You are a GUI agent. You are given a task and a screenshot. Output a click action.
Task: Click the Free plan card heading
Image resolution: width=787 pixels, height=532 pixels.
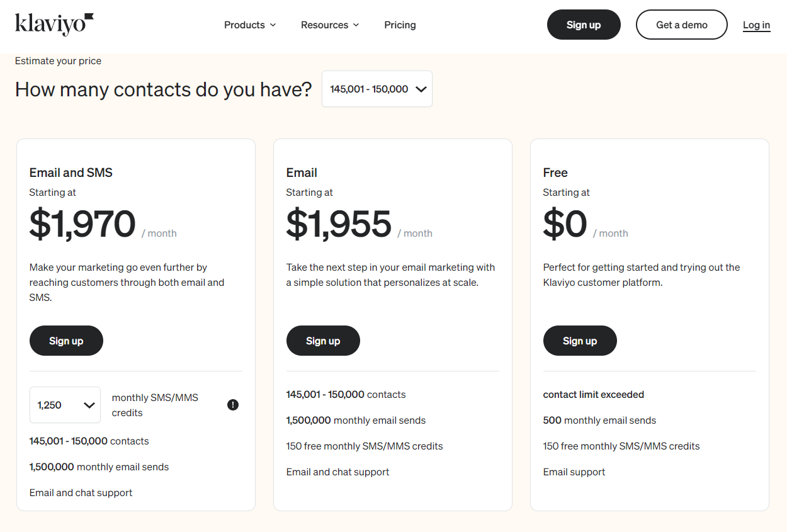pos(555,173)
